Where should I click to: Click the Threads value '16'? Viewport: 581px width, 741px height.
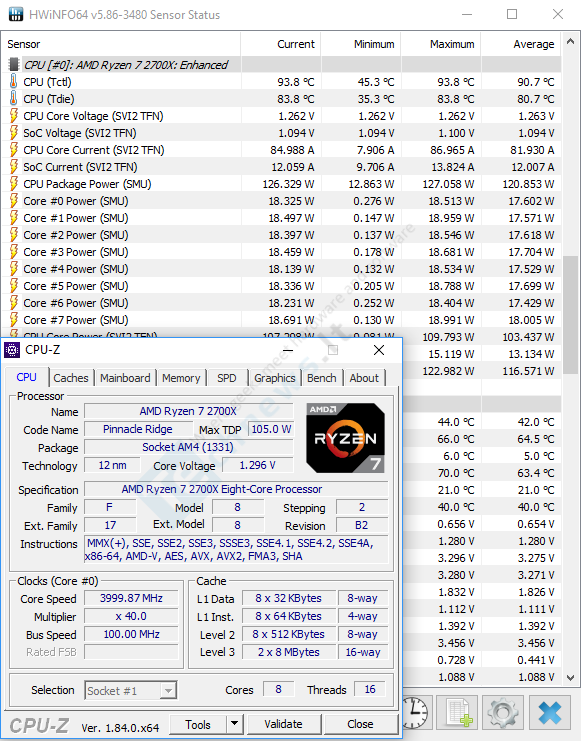pos(370,689)
